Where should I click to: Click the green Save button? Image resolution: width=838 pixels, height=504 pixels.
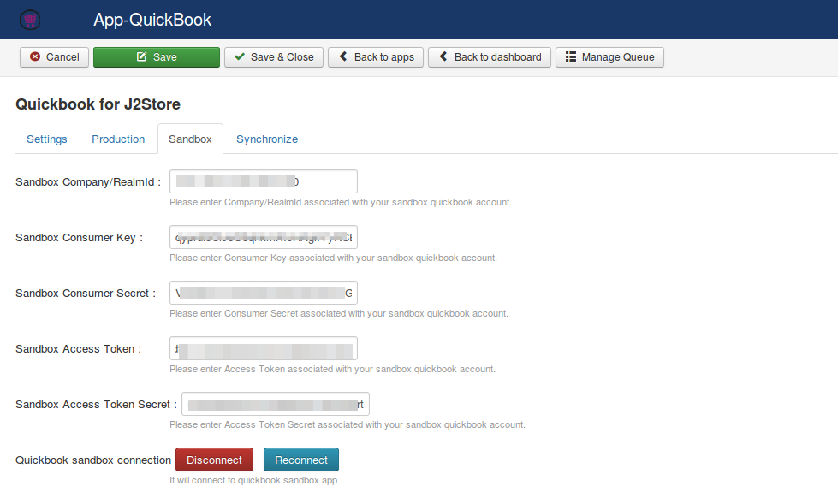pyautogui.click(x=157, y=57)
